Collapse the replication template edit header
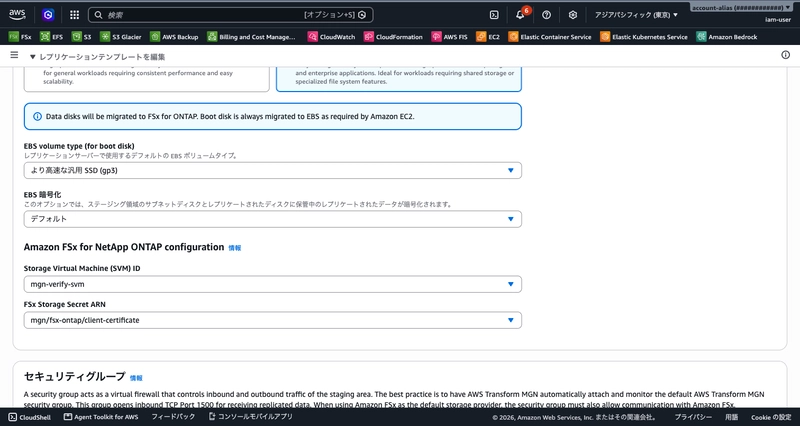Viewport: 800px width, 426px height. [97, 57]
